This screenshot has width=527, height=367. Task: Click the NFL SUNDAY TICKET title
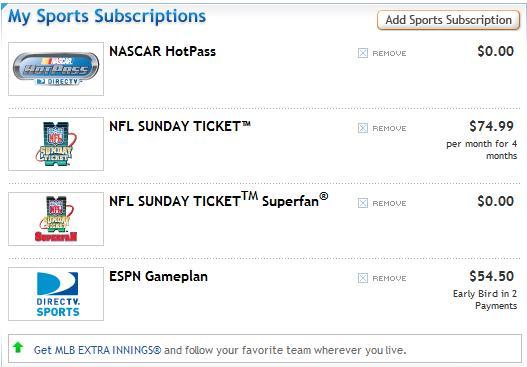tap(180, 126)
